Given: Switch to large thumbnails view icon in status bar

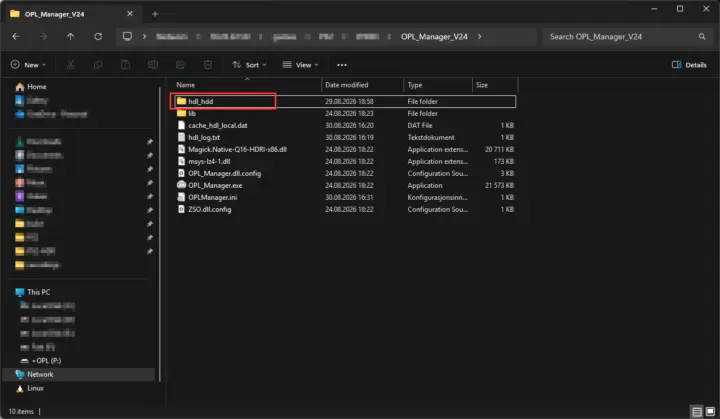Looking at the screenshot, I should (x=710, y=411).
